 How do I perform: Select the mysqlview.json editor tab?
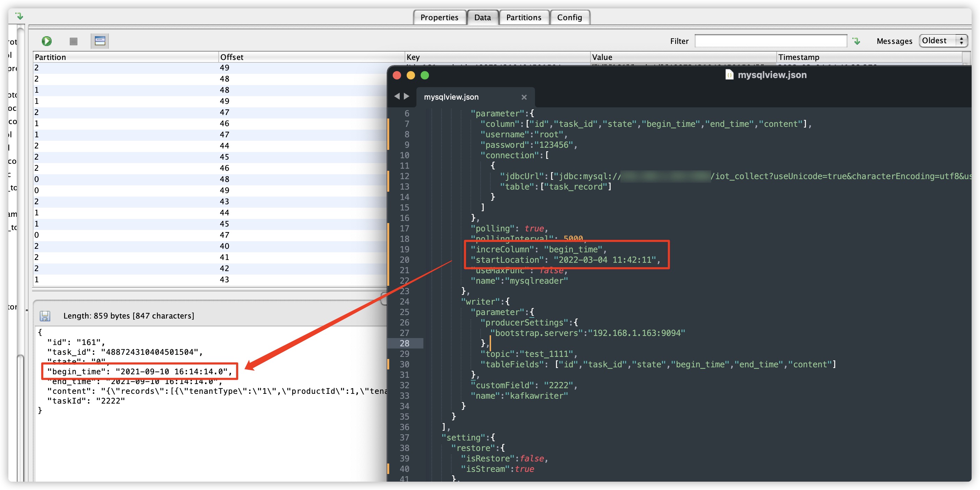(452, 97)
